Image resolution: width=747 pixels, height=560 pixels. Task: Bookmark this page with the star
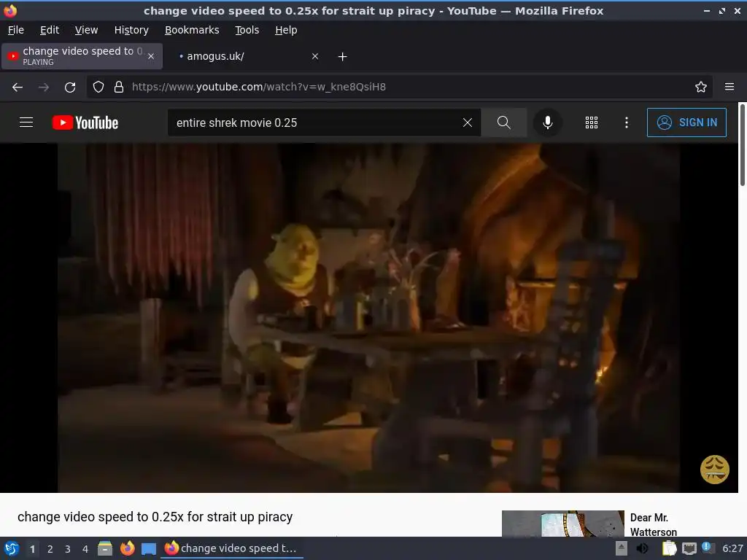700,87
